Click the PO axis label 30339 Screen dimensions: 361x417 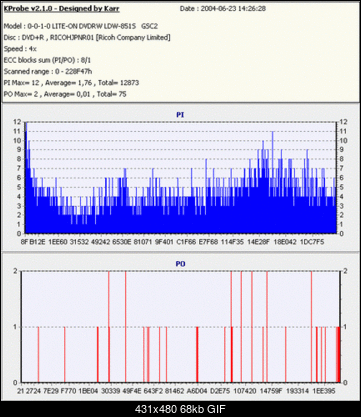[x=110, y=390]
